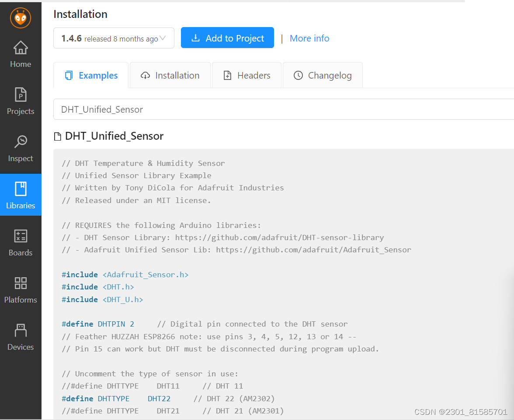Open the Inspect sidebar section

coord(20,148)
